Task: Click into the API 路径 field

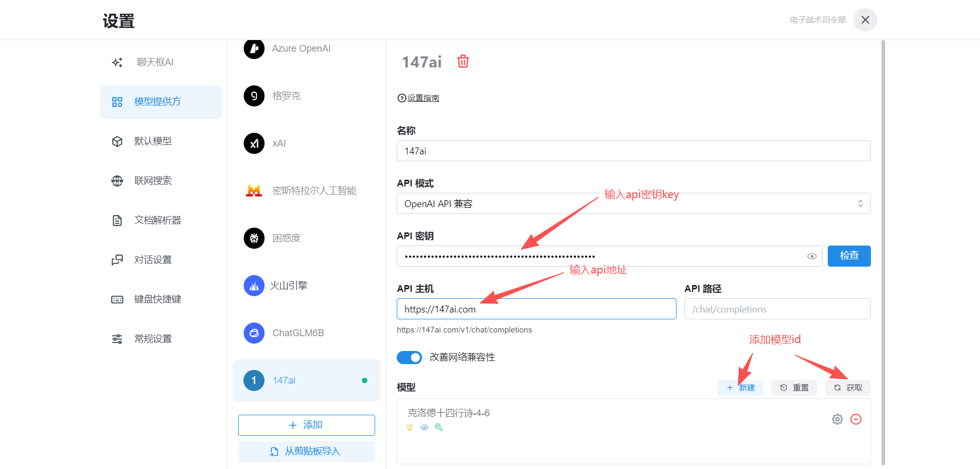Action: pyautogui.click(x=777, y=309)
